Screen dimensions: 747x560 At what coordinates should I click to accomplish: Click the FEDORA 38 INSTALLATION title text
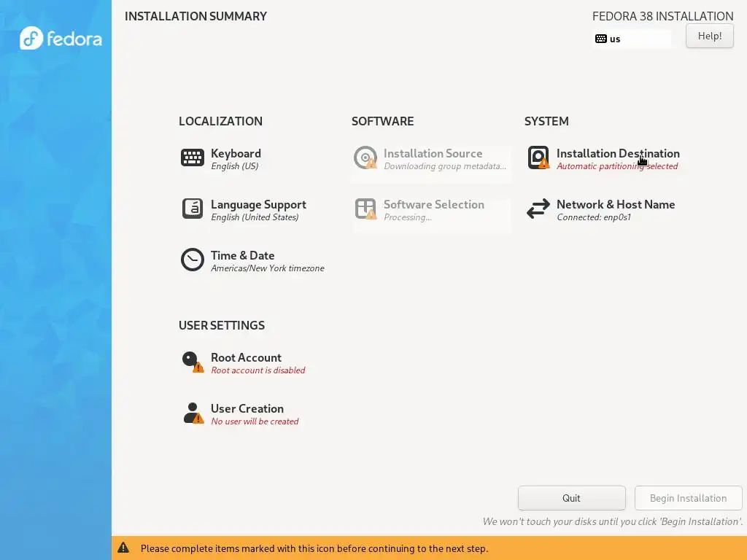tap(662, 16)
